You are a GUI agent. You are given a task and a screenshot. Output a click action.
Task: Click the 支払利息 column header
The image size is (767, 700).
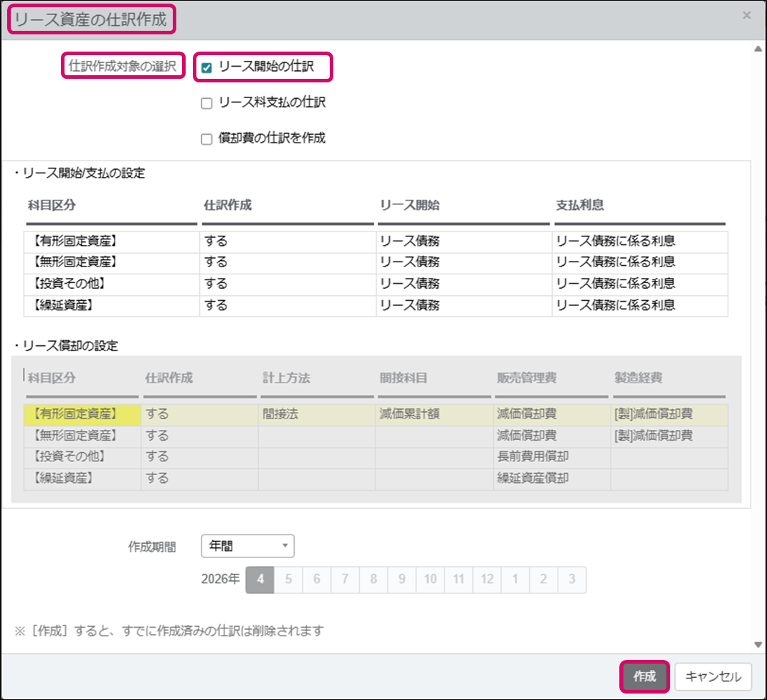[x=580, y=205]
